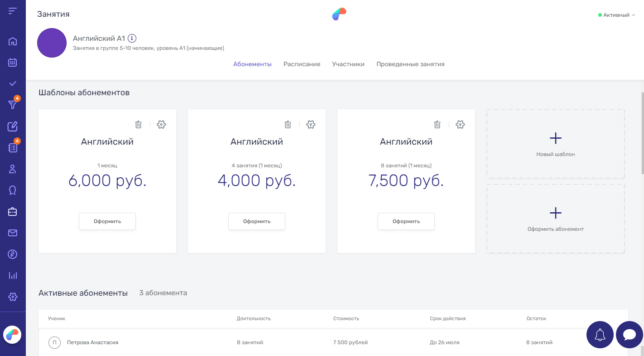Delete the 6,000 руб. template
This screenshot has width=644, height=356.
[139, 124]
